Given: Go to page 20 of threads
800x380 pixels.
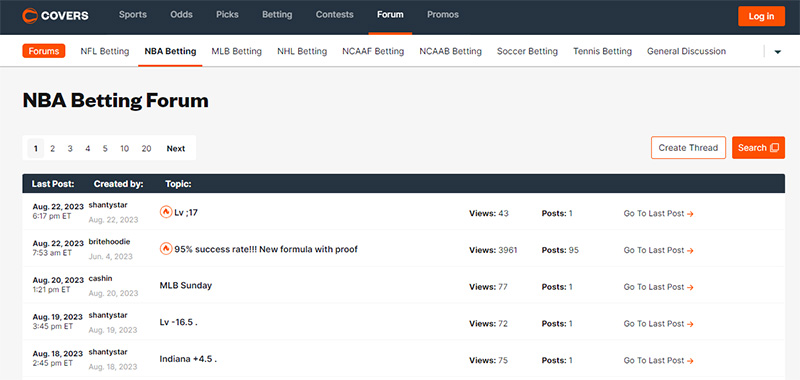Looking at the screenshot, I should (x=146, y=148).
